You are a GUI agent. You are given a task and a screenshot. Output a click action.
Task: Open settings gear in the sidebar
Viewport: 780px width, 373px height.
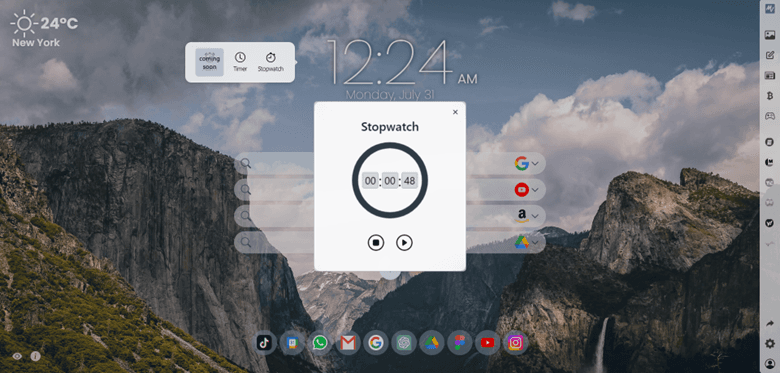coord(770,343)
